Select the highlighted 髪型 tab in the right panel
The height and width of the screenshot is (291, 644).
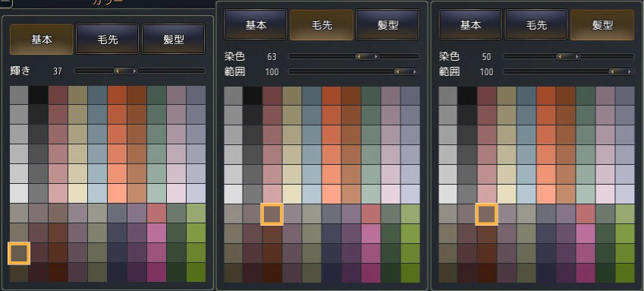(602, 25)
